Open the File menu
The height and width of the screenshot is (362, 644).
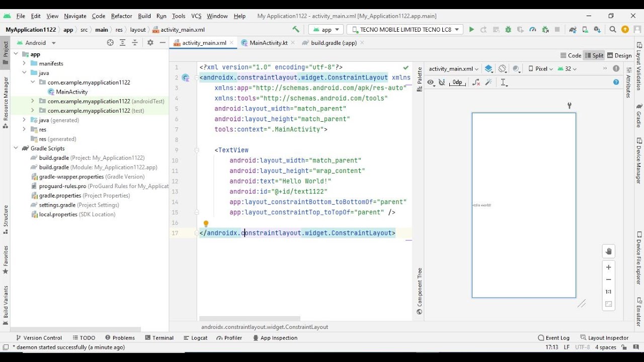pyautogui.click(x=21, y=16)
